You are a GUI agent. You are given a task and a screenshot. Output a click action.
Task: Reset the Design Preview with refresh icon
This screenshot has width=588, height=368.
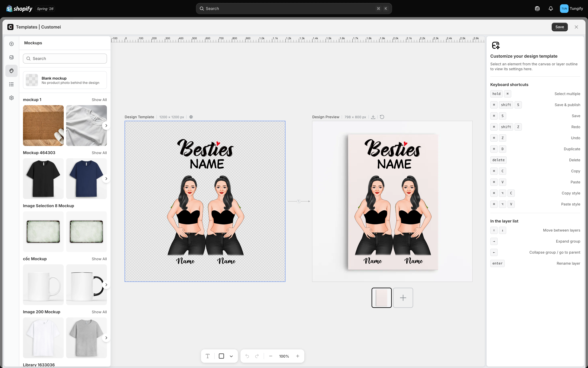(x=382, y=117)
